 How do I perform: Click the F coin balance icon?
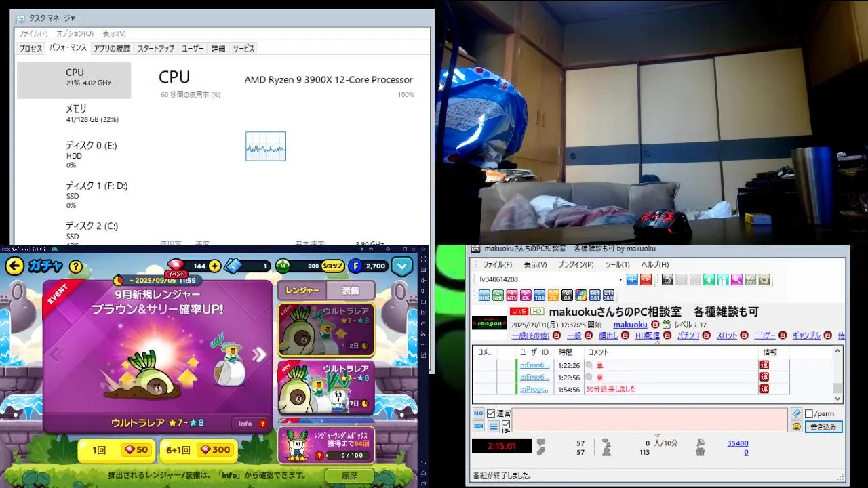click(x=355, y=266)
